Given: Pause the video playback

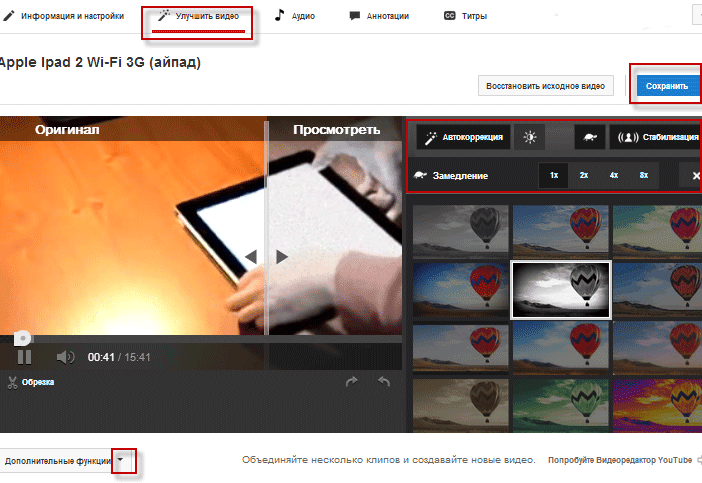Looking at the screenshot, I should point(24,357).
